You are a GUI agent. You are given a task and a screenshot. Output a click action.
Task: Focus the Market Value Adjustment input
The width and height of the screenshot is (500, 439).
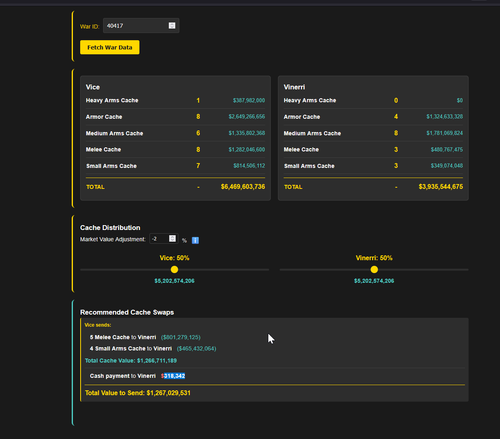[x=164, y=239]
